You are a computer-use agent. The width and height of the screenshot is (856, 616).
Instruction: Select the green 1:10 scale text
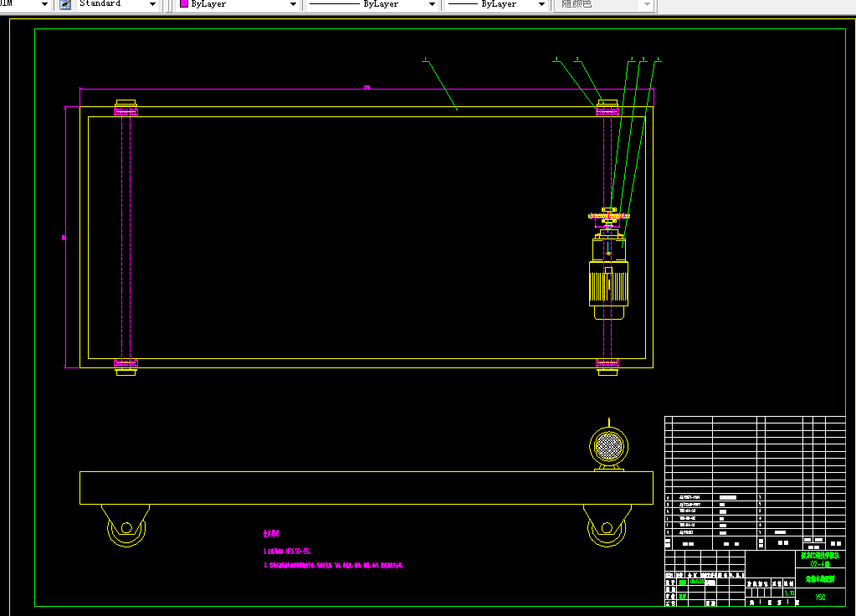pyautogui.click(x=789, y=593)
